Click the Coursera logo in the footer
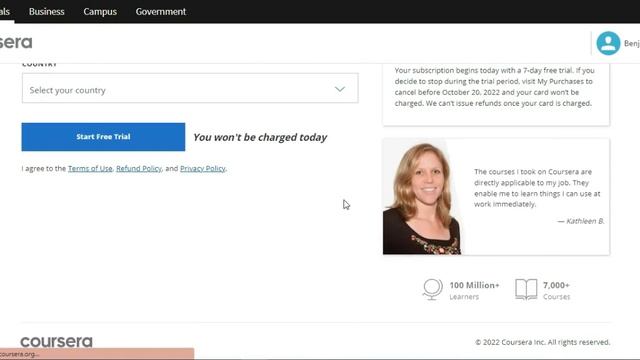 (56, 342)
